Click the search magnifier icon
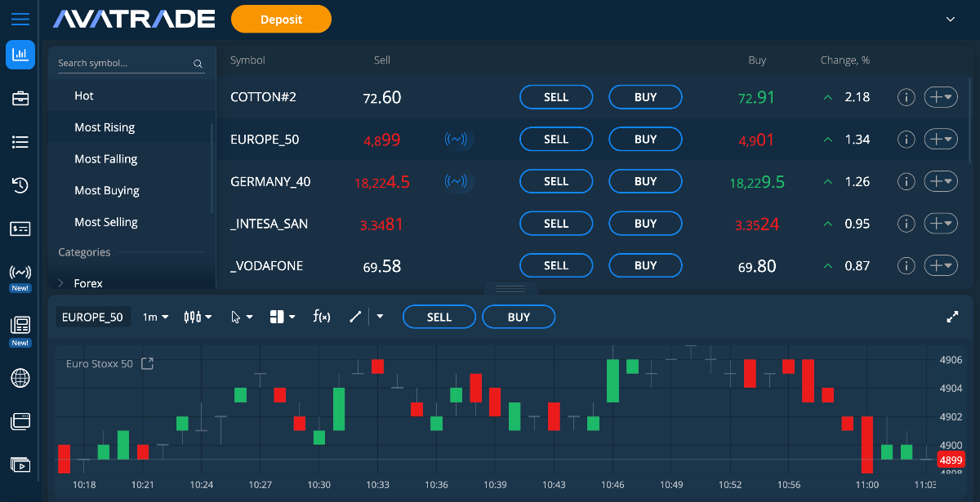This screenshot has width=980, height=502. tap(198, 64)
